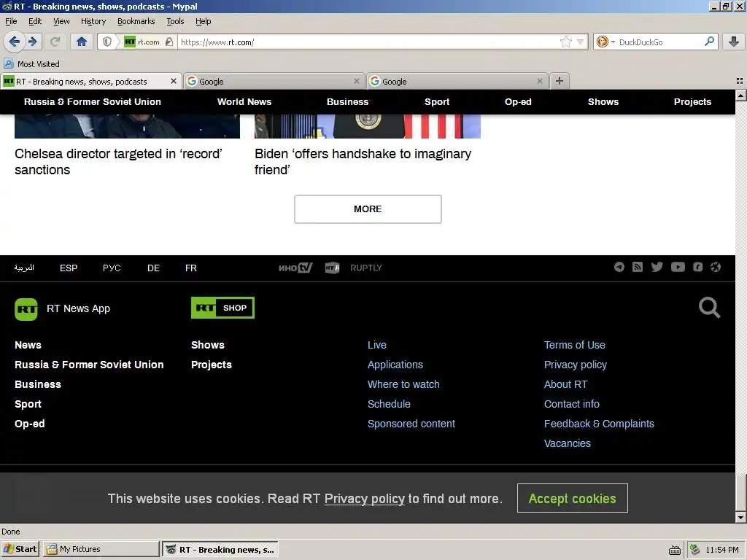The width and height of the screenshot is (747, 560).
Task: Open Chelsea director sanctions article headline
Action: point(119,161)
